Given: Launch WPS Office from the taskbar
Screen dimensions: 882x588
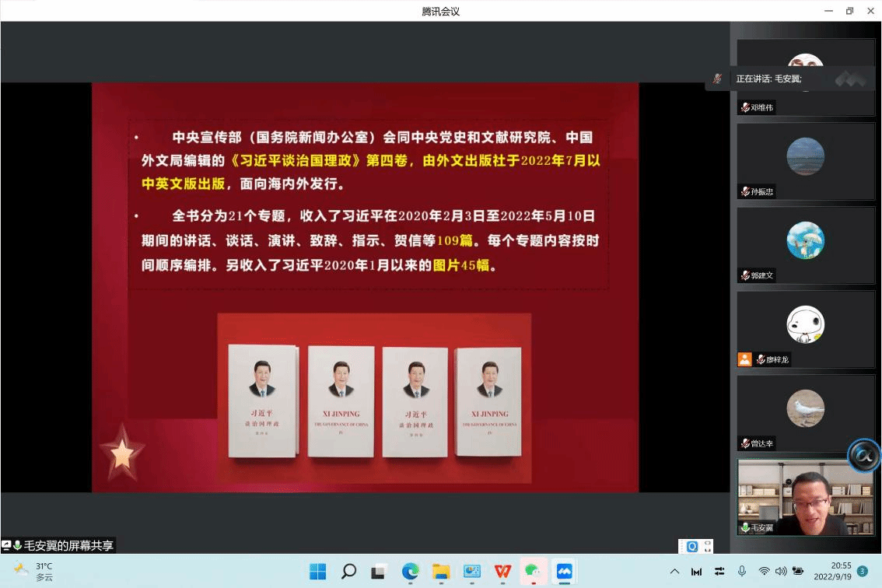Looking at the screenshot, I should pyautogui.click(x=503, y=572).
